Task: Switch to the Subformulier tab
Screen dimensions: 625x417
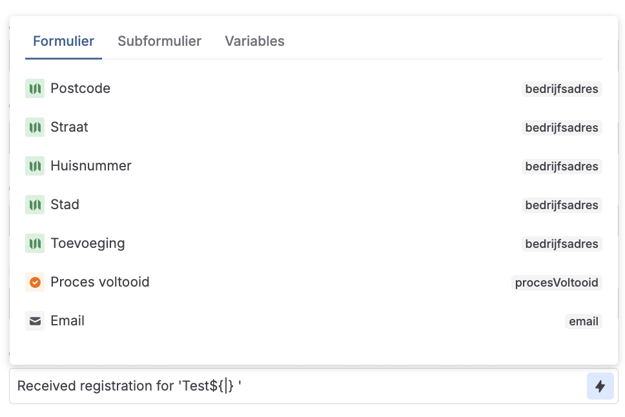Action: (x=159, y=41)
